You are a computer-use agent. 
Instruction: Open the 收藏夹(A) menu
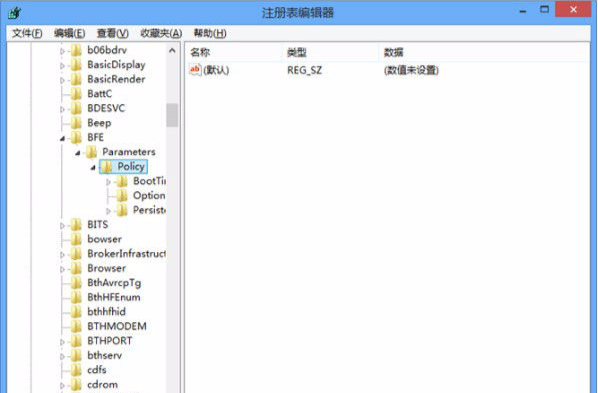pos(161,33)
